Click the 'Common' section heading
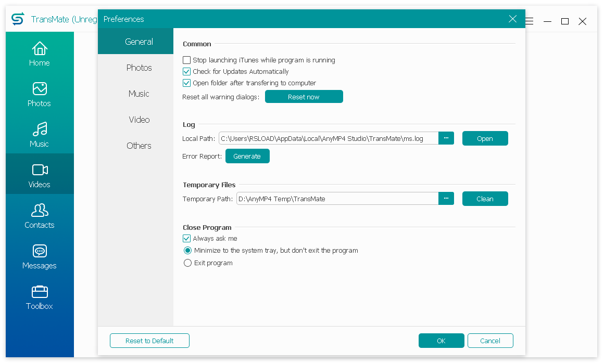The width and height of the screenshot is (604, 364). click(x=197, y=44)
